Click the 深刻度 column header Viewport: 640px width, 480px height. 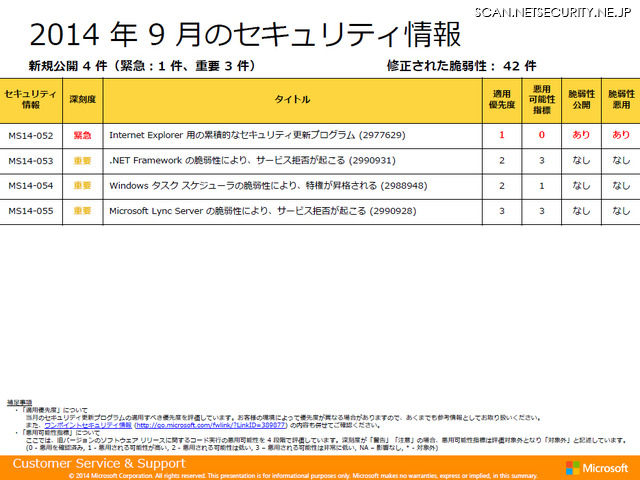[x=82, y=100]
